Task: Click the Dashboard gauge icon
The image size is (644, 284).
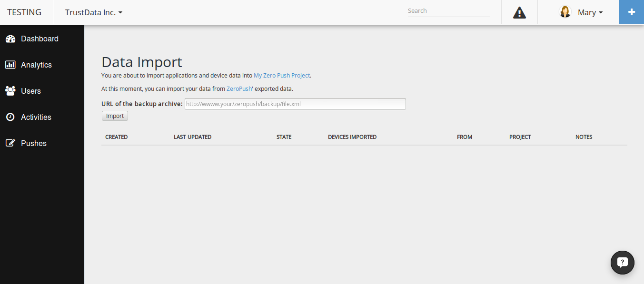Action: pos(10,39)
